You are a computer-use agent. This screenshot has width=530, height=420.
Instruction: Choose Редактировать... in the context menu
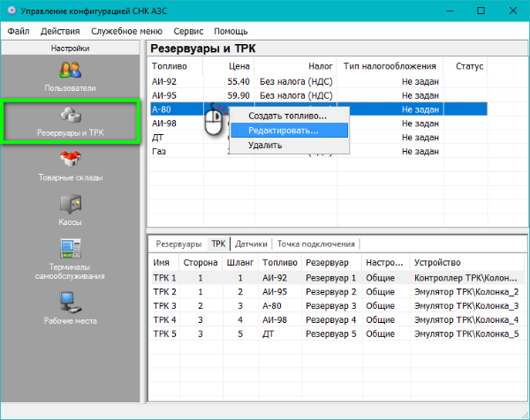coord(283,130)
